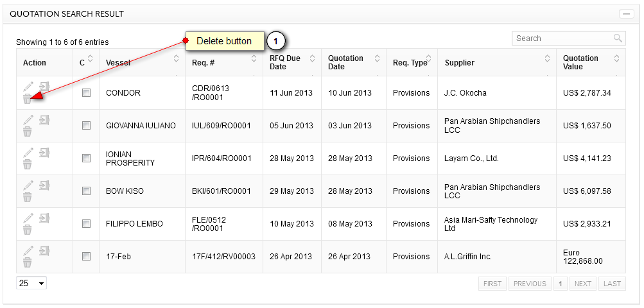This screenshot has height=308, width=644.
Task: Open the 25 entries-per-page dropdown
Action: 31,284
